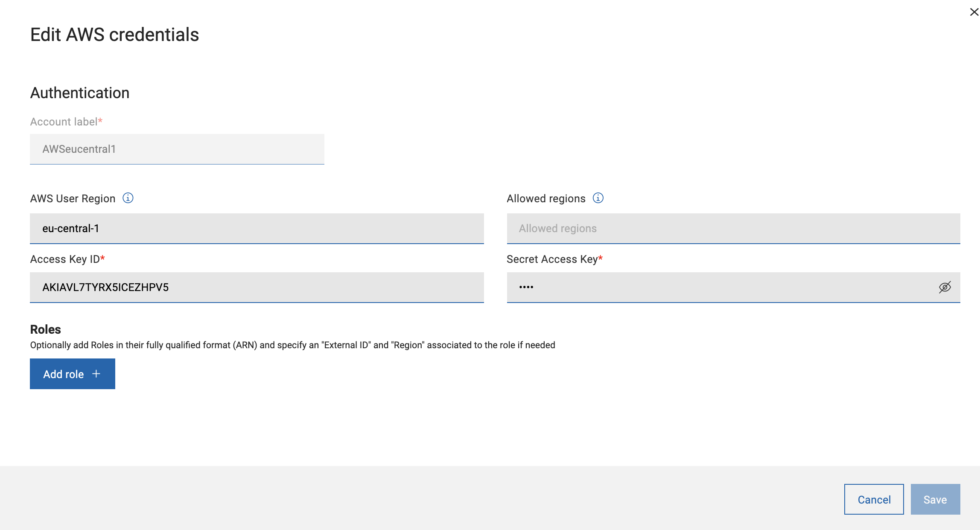This screenshot has height=530, width=980.
Task: Click the Allowed regions label text
Action: [545, 198]
